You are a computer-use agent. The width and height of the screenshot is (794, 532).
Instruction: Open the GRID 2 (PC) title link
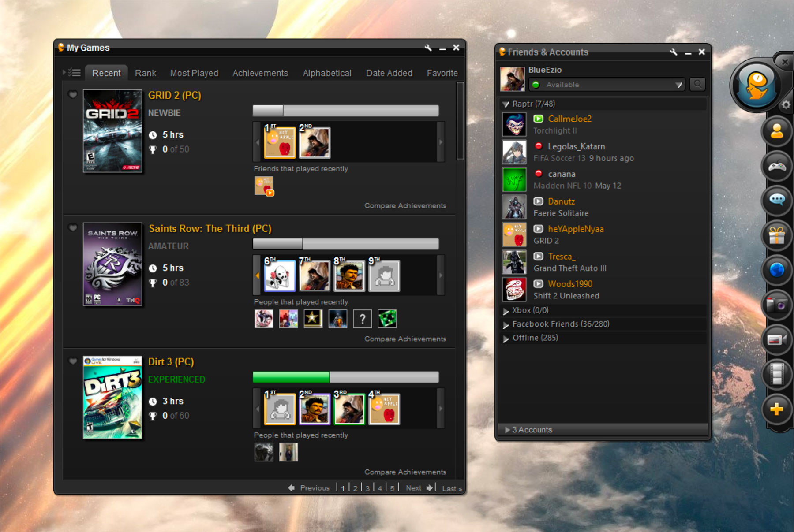(x=175, y=95)
